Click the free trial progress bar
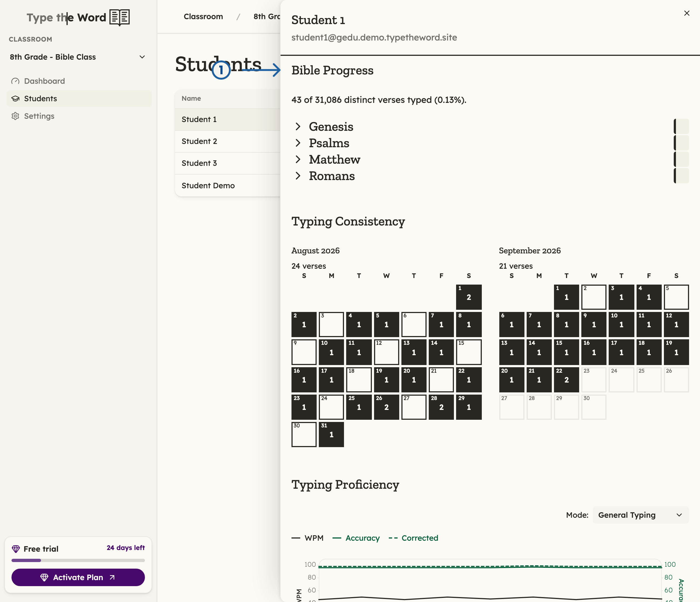This screenshot has height=602, width=700. [78, 560]
